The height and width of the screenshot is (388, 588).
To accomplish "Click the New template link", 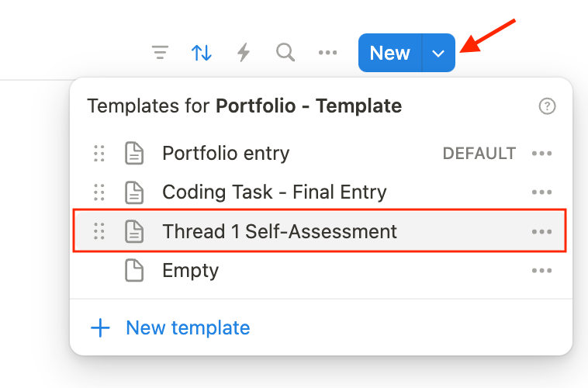I will (x=188, y=328).
